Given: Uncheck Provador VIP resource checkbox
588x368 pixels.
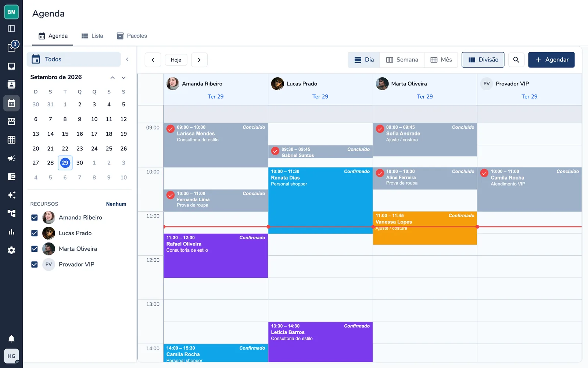Looking at the screenshot, I should [x=35, y=264].
